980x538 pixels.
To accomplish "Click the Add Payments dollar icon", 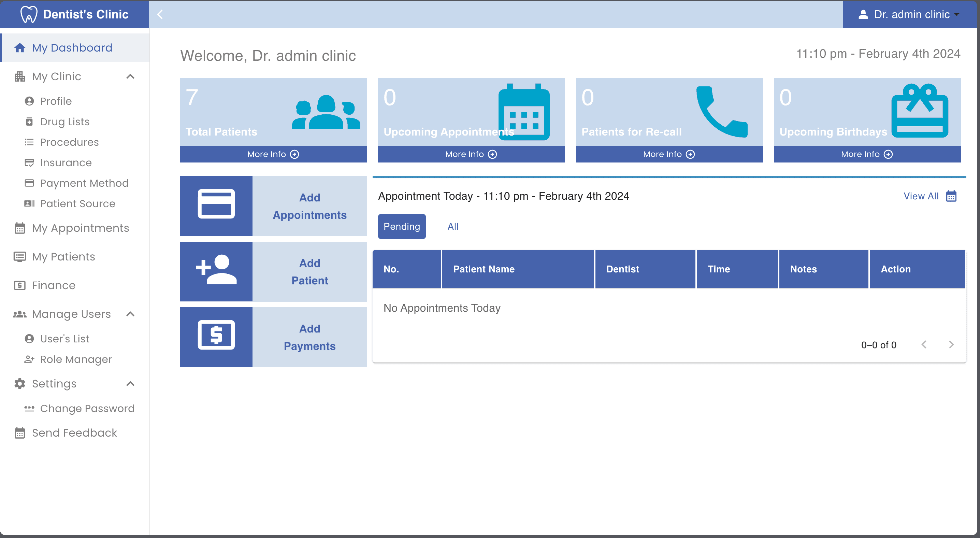I will 216,335.
